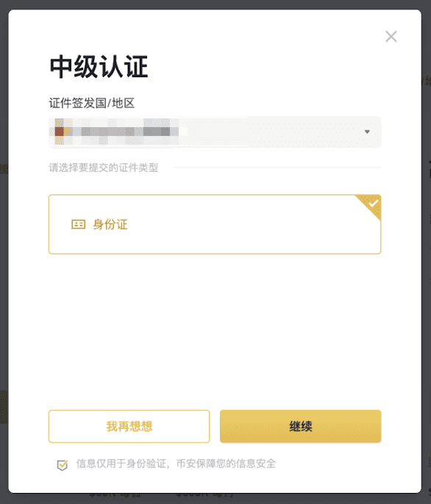This screenshot has width=431, height=504.
Task: Click the 证件签发国/地区 label
Action: click(x=92, y=103)
